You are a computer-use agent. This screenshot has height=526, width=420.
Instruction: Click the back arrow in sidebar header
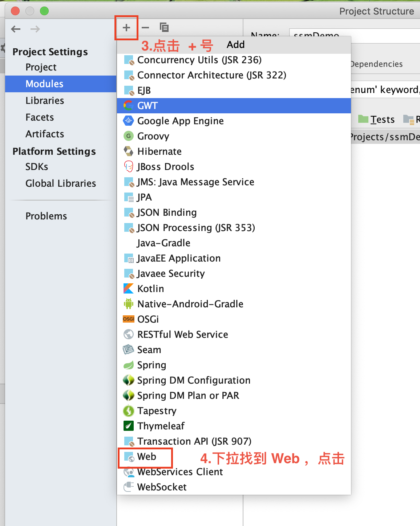(16, 29)
